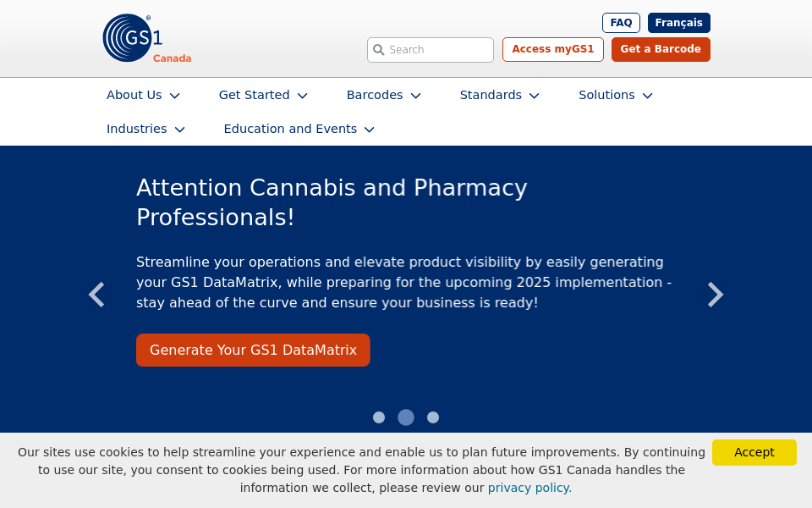Open the privacy policy link
Image resolution: width=812 pixels, height=508 pixels.
pos(529,488)
